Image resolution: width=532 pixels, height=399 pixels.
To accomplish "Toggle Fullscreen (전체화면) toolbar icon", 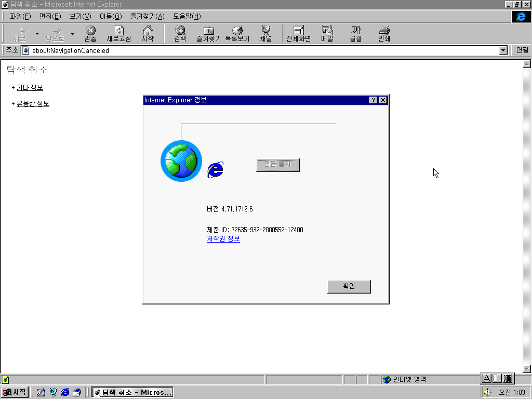I will pos(299,34).
